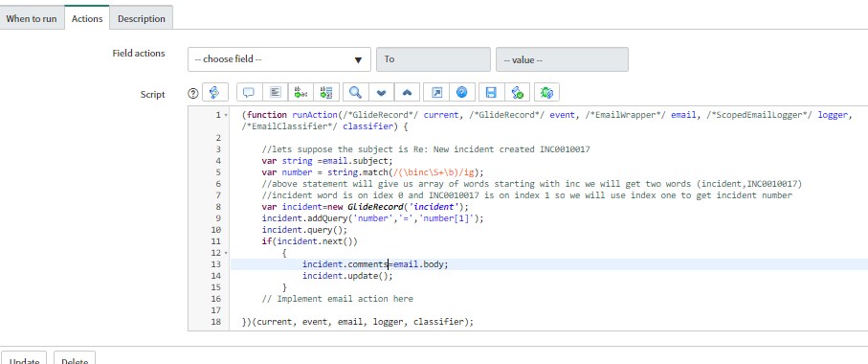
Task: Click the Script label
Action: click(152, 94)
